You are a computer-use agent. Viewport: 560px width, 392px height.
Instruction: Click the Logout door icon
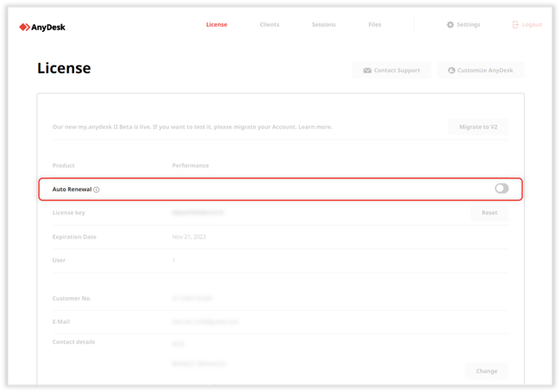pos(515,25)
